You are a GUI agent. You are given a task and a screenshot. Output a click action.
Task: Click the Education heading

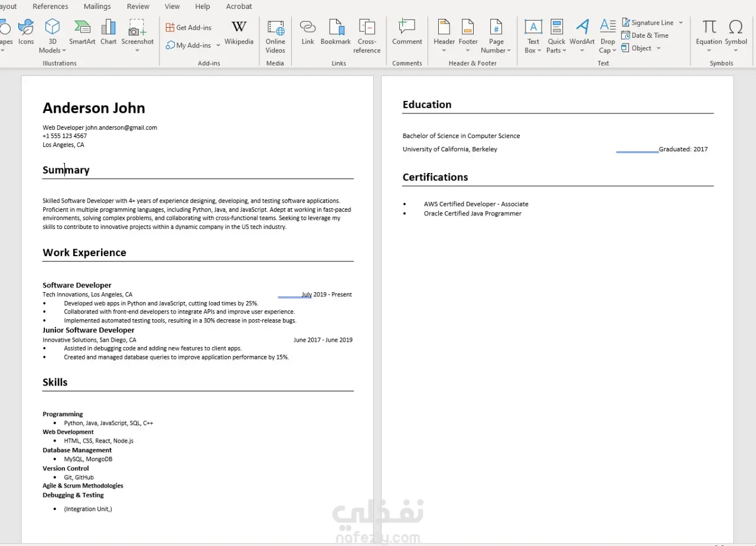pyautogui.click(x=427, y=104)
